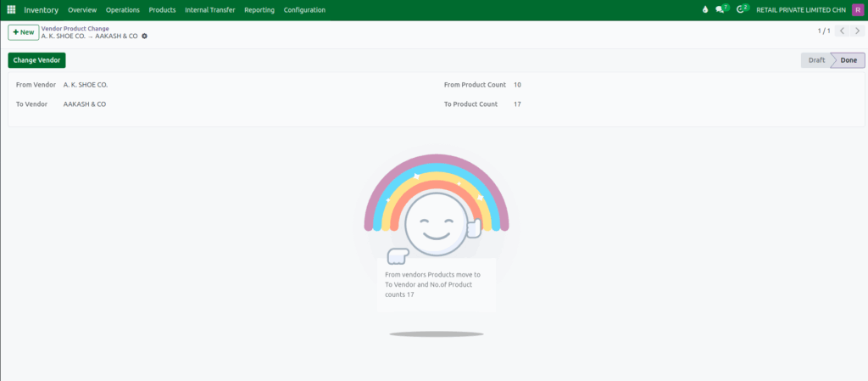Open the chat messages icon with 7 badge
Viewport: 868px width, 381px height.
722,9
